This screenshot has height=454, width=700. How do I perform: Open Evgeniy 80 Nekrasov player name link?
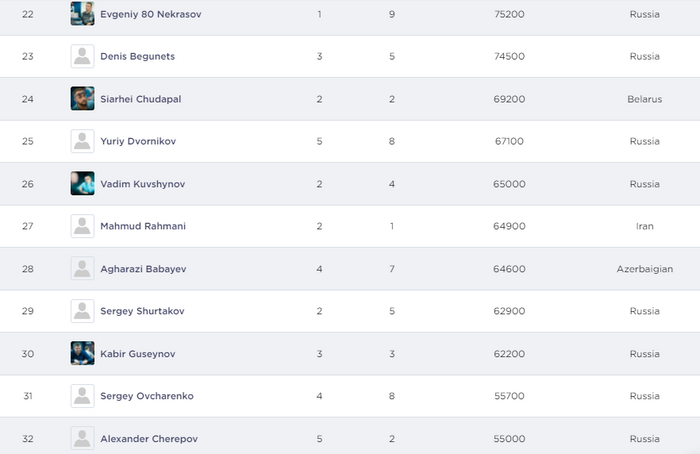click(151, 14)
